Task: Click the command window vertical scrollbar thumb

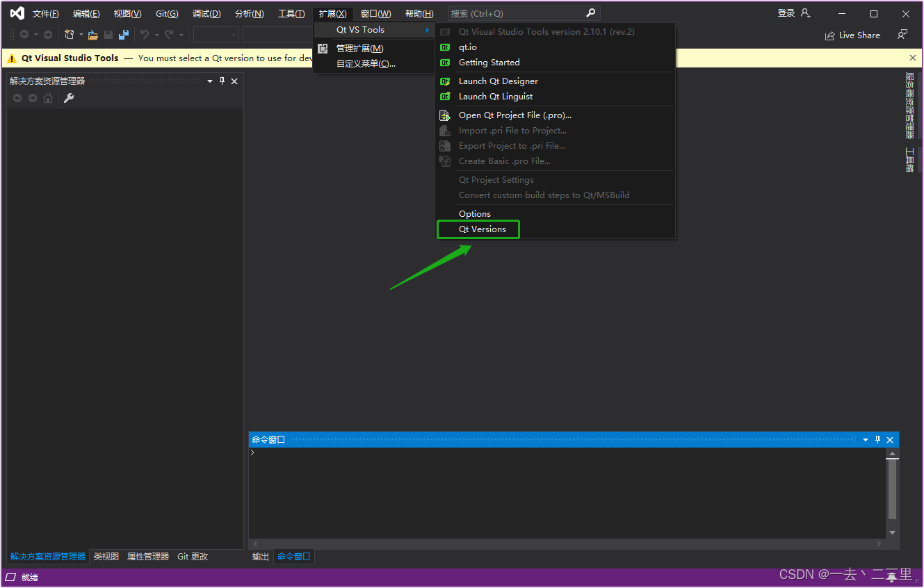Action: point(893,489)
